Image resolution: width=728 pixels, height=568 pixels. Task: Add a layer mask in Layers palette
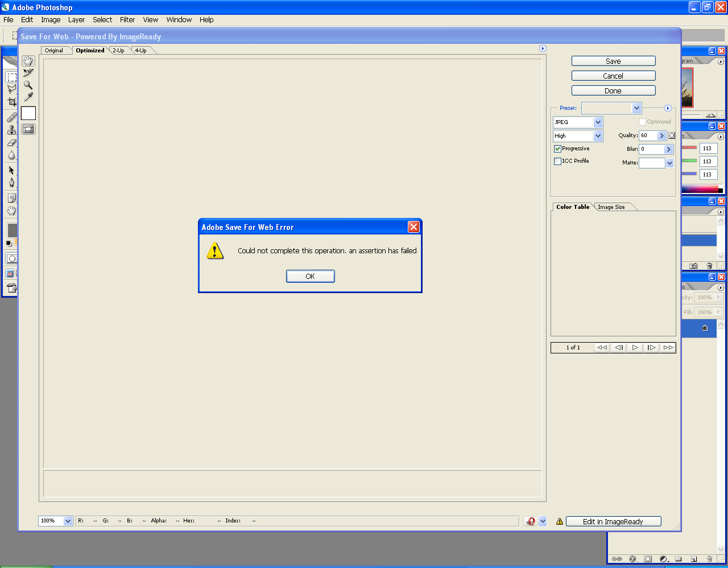(648, 559)
